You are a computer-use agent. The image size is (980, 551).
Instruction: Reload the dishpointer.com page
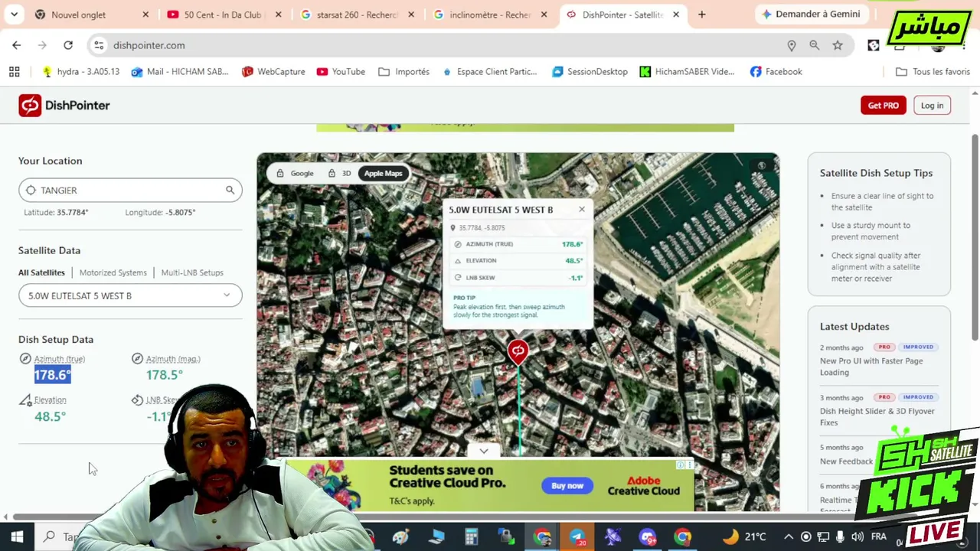click(68, 45)
